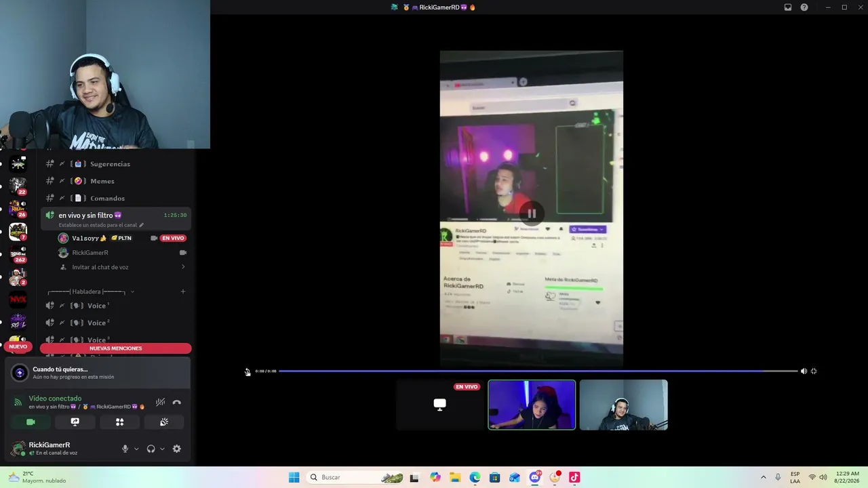The height and width of the screenshot is (488, 868).
Task: Click the NUEVO server notifications pill
Action: pyautogui.click(x=18, y=347)
